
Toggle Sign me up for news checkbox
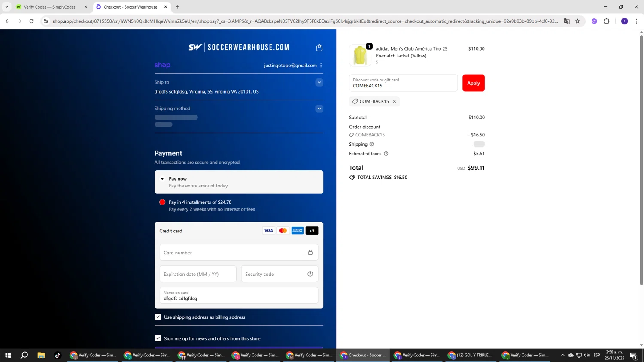click(158, 338)
